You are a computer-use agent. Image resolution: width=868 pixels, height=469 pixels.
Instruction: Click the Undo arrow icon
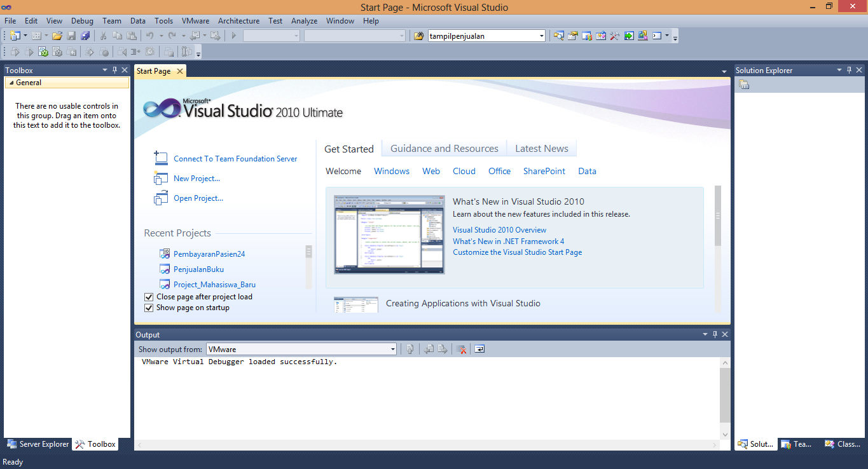pyautogui.click(x=150, y=36)
